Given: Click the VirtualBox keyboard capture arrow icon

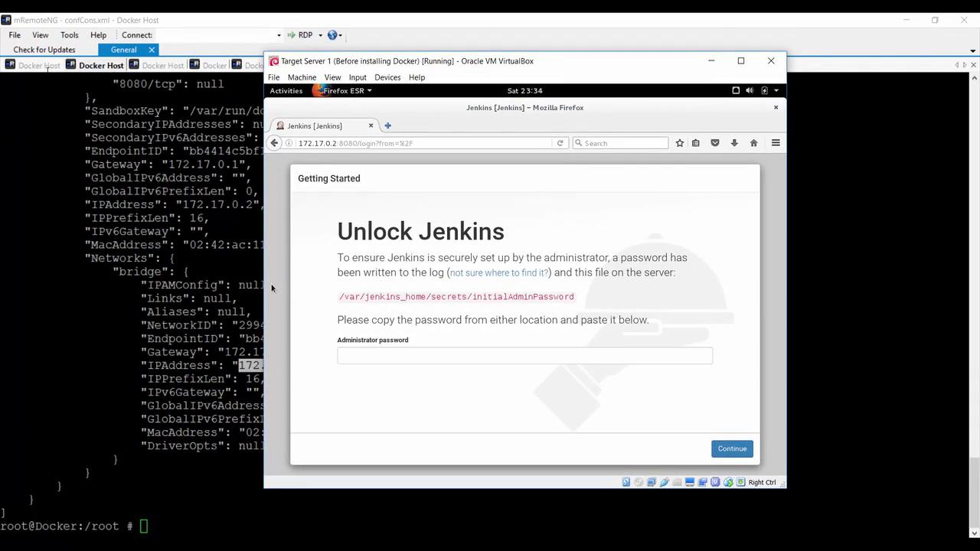Looking at the screenshot, I should click(740, 482).
